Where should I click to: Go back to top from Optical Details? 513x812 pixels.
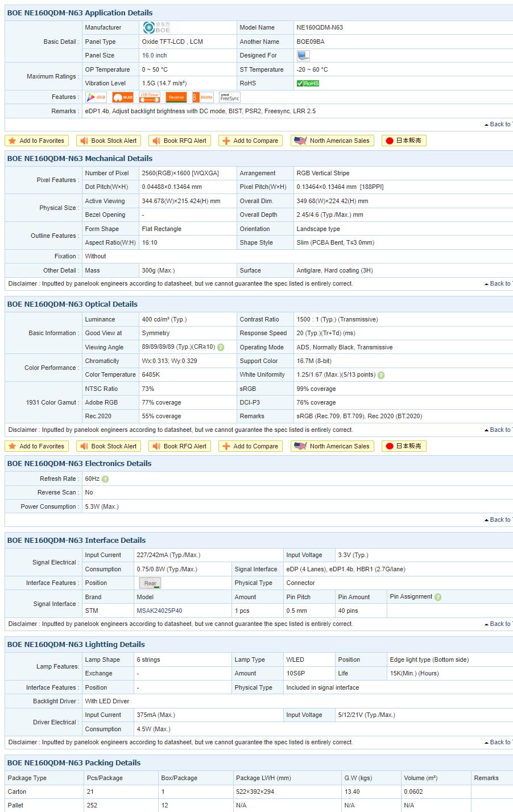click(x=499, y=430)
